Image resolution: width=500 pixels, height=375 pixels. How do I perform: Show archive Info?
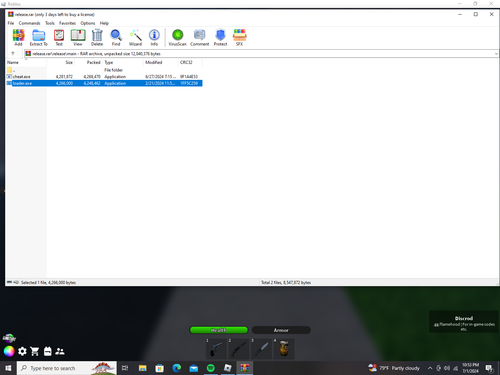coord(154,37)
